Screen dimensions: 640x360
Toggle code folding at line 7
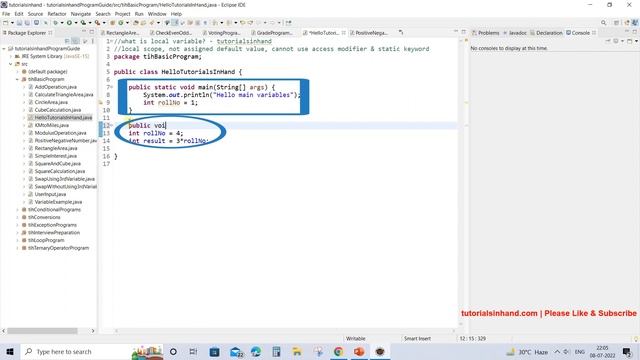tap(111, 87)
